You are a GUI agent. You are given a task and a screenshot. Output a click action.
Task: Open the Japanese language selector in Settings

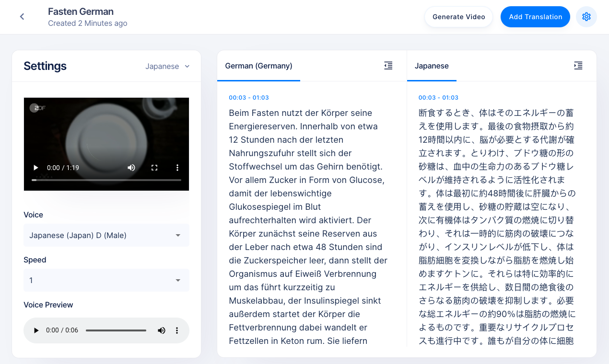tap(167, 66)
